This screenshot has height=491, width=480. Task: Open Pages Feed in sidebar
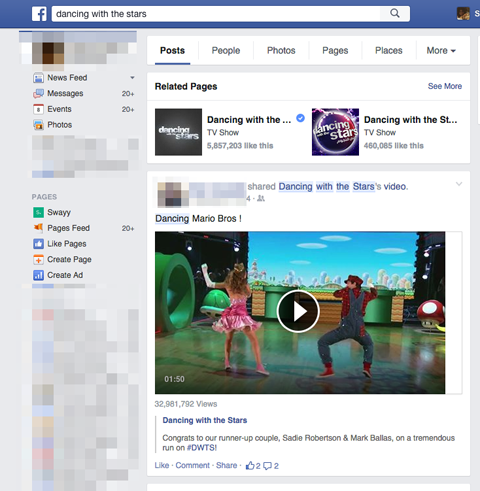click(x=68, y=228)
